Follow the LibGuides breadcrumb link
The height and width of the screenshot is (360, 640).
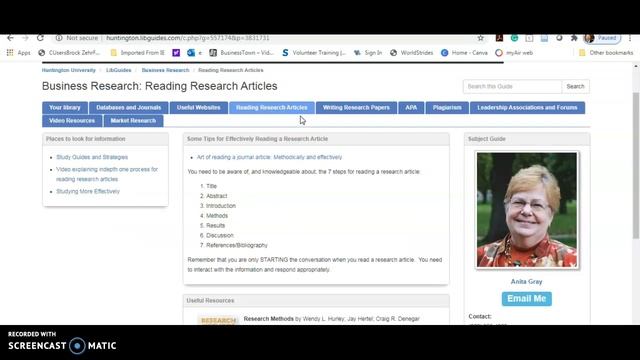[x=118, y=70]
